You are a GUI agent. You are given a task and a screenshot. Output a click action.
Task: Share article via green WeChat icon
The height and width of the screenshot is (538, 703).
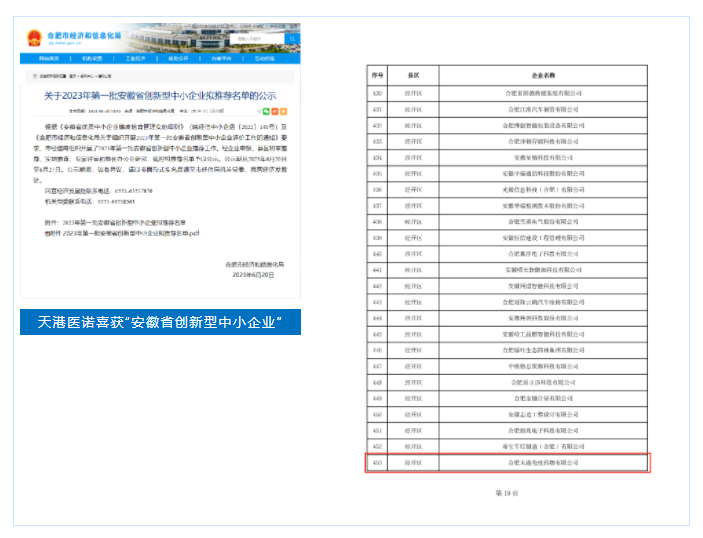click(266, 111)
